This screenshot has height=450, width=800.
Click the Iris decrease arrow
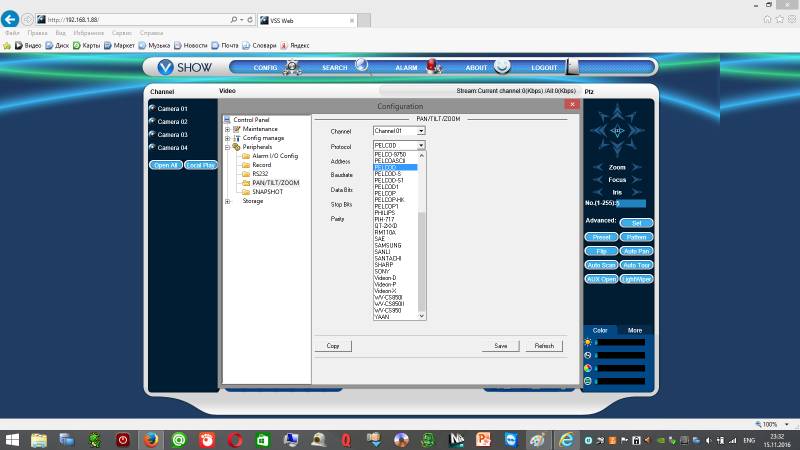pyautogui.click(x=597, y=192)
